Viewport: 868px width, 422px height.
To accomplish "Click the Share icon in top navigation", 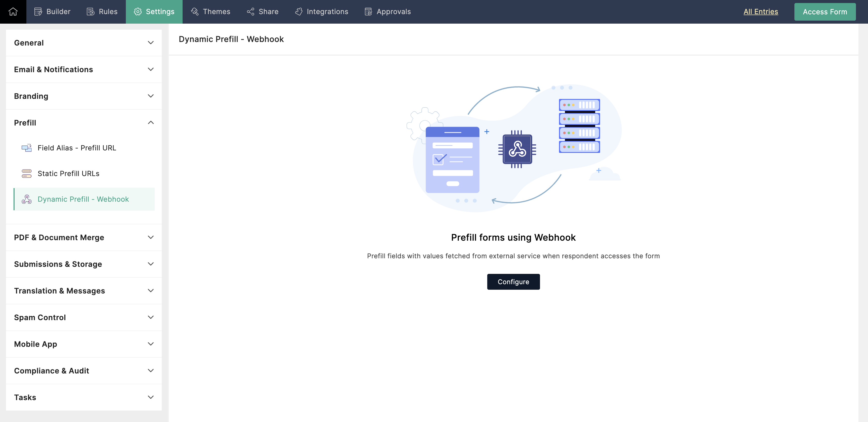I will pyautogui.click(x=250, y=12).
